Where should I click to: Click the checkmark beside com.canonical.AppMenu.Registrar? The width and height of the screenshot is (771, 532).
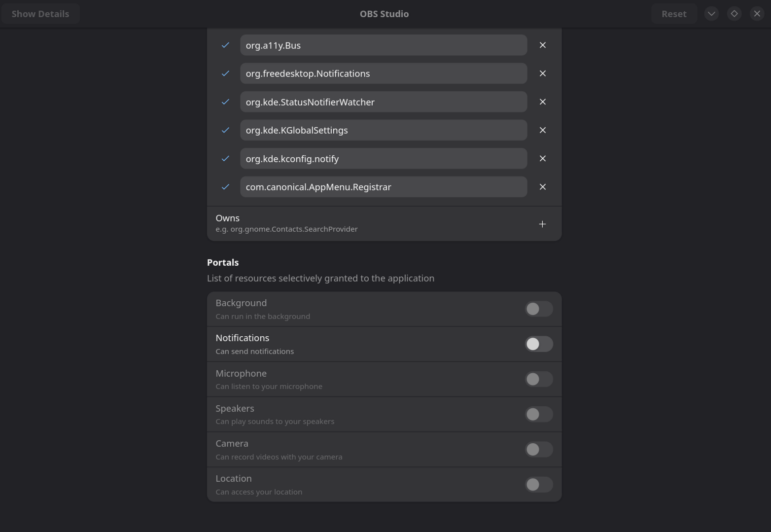(225, 187)
